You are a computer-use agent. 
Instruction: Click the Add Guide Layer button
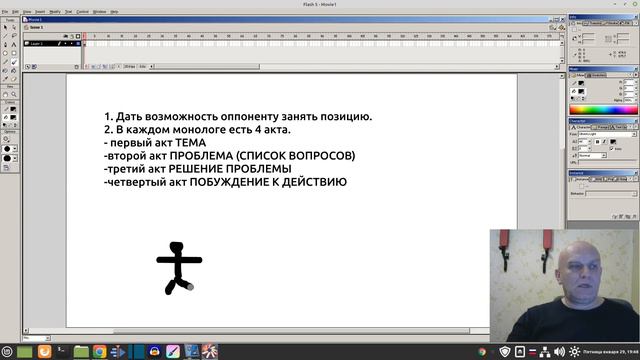click(34, 67)
